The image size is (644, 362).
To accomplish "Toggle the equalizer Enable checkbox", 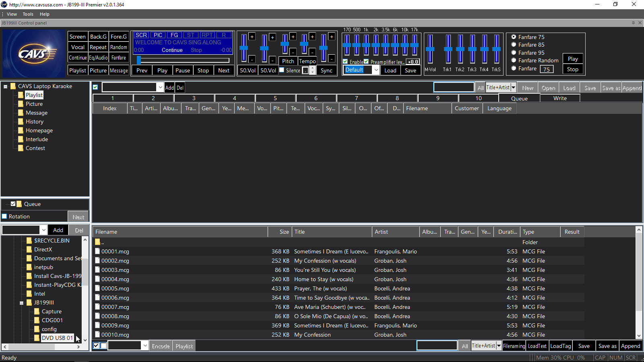I will 345,62.
